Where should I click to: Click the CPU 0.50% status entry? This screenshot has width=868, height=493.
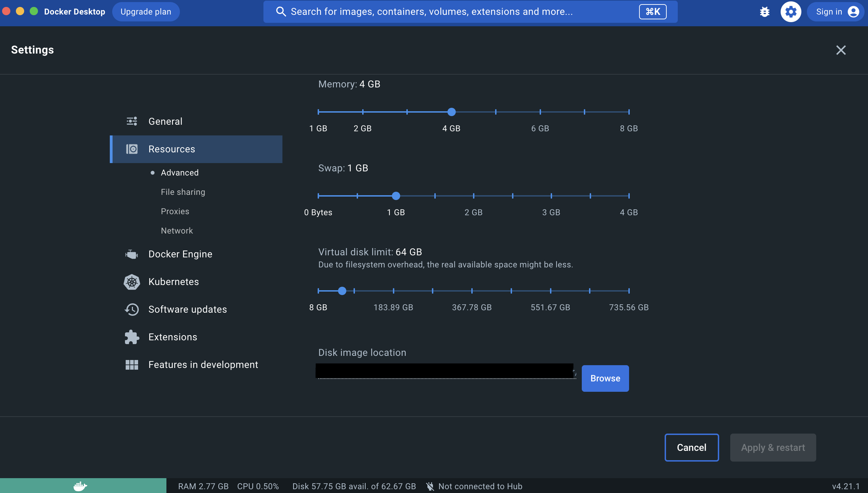pos(258,486)
